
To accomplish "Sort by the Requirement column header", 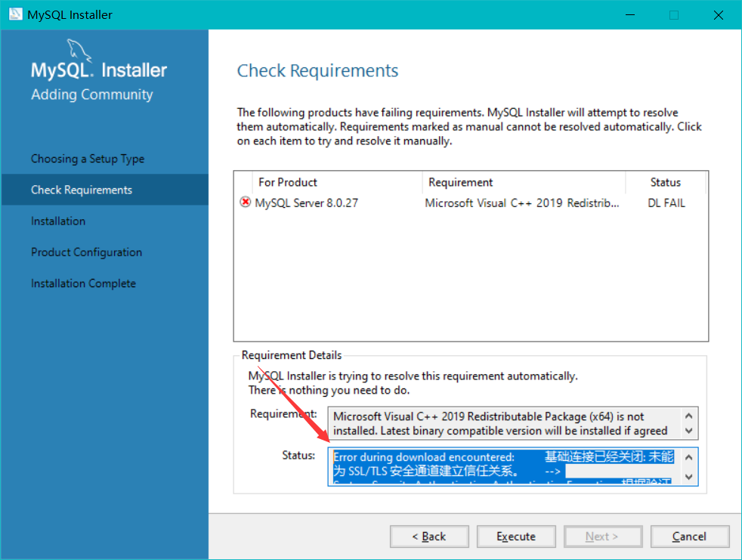I will pos(524,182).
